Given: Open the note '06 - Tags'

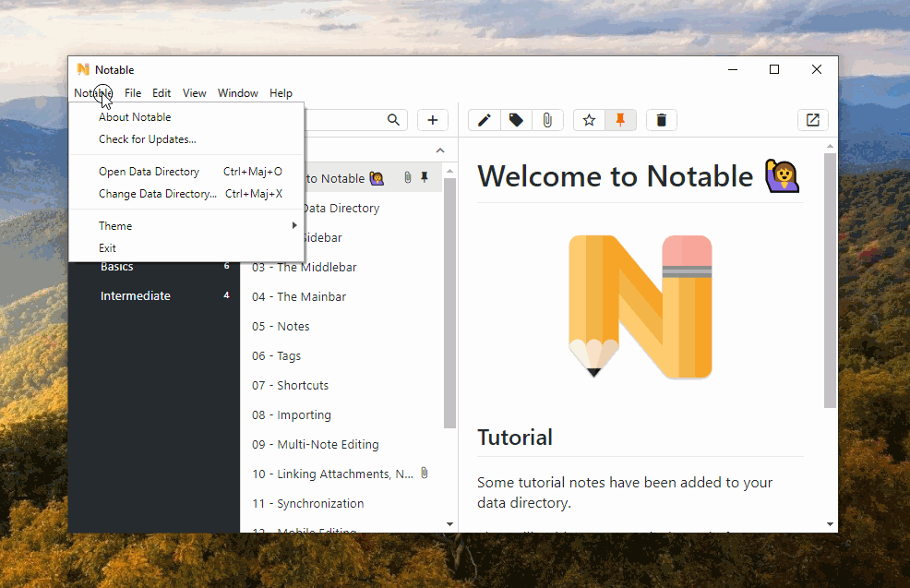Looking at the screenshot, I should [341, 355].
